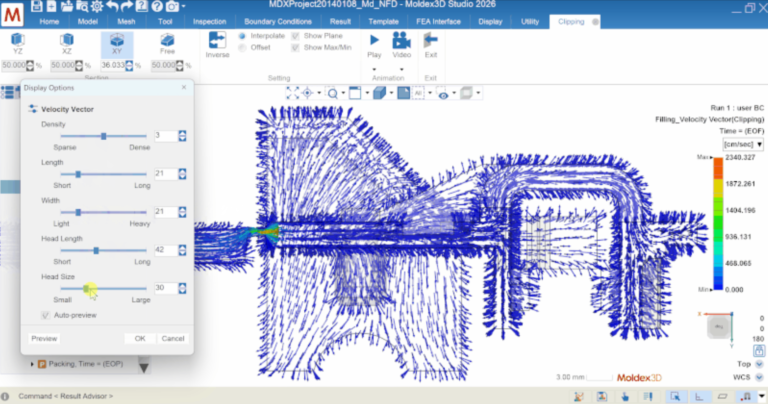
Task: Click the Head Size slider handle
Action: click(x=86, y=288)
